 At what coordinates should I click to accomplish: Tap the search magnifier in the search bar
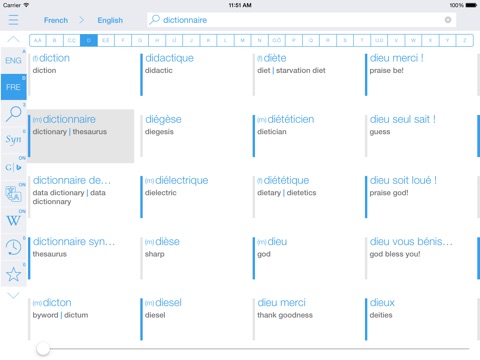point(154,20)
